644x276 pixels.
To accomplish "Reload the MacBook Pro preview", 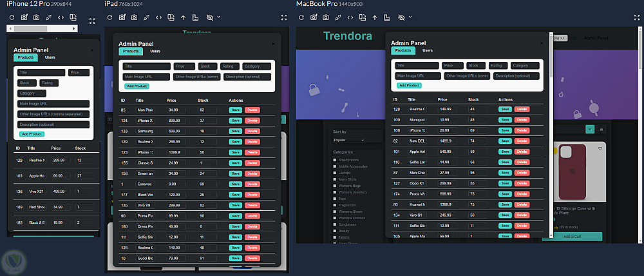I will (301, 17).
